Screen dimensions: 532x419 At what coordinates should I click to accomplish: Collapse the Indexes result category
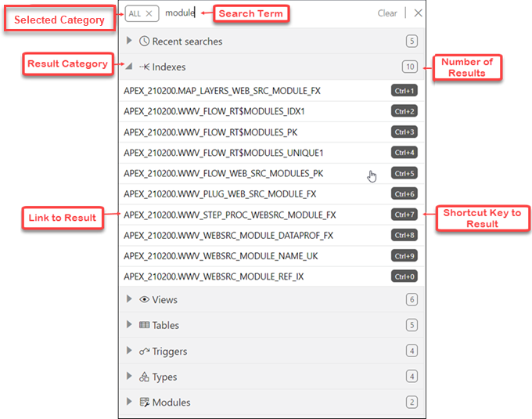[x=128, y=67]
